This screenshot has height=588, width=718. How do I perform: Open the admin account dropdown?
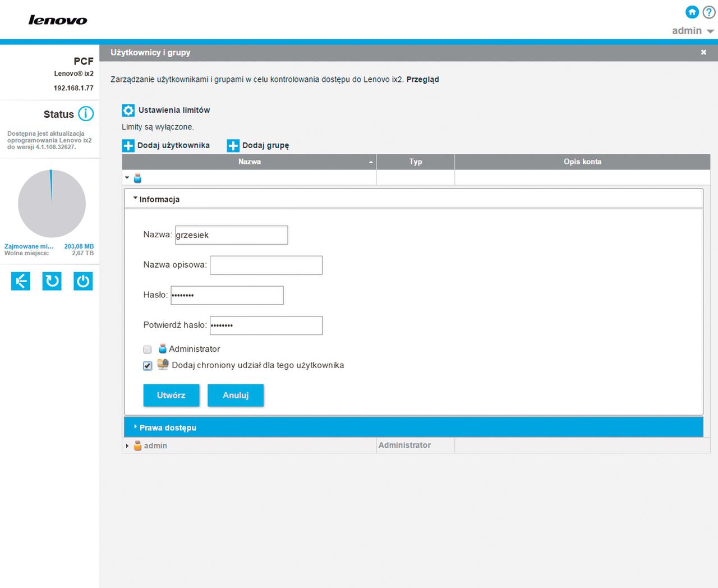(693, 31)
